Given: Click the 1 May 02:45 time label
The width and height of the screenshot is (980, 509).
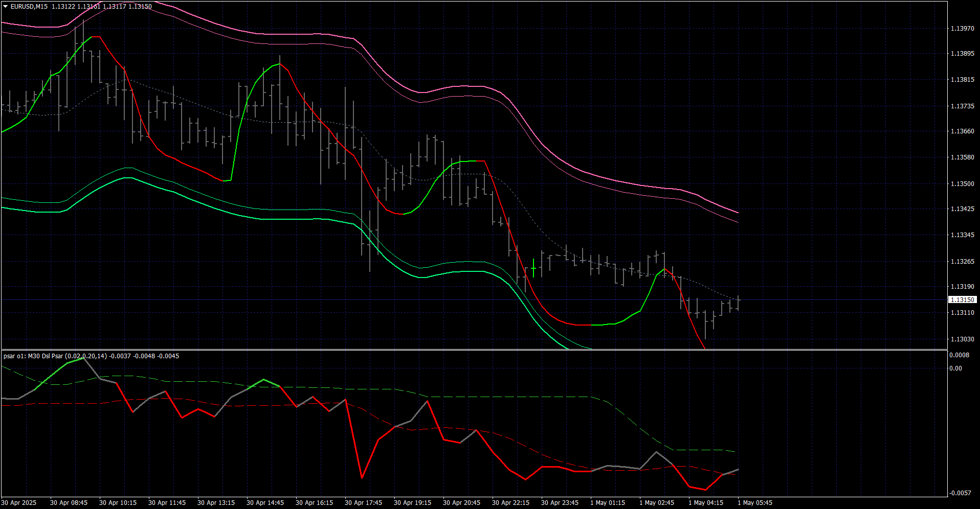Looking at the screenshot, I should click(657, 503).
